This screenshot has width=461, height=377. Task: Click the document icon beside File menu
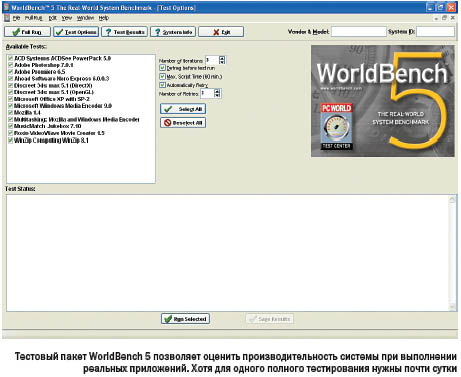7,18
